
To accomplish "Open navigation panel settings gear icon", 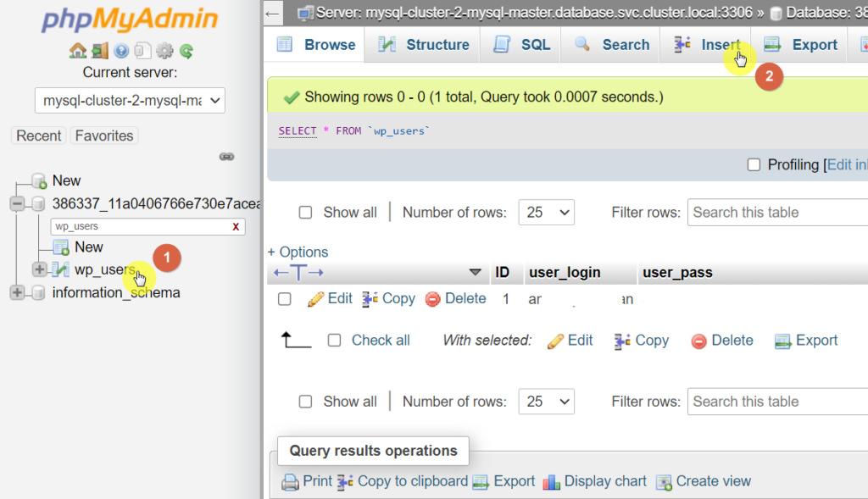I will coord(164,51).
